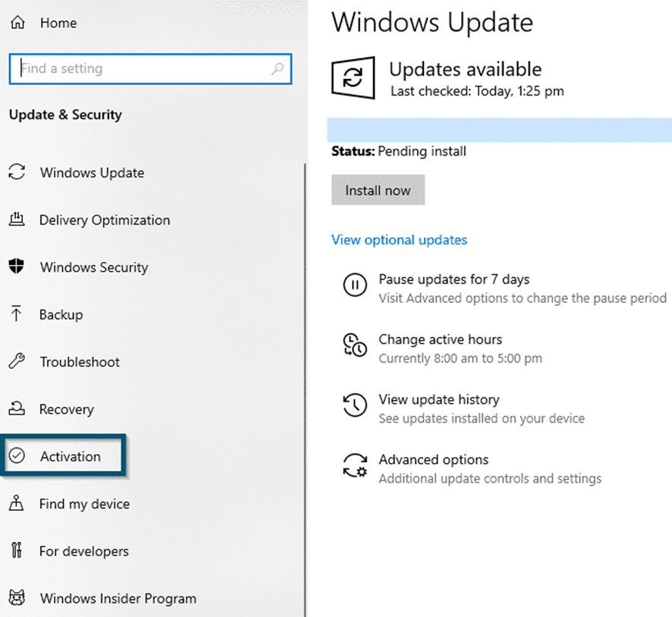Click the Install now button
The width and height of the screenshot is (672, 617).
[378, 190]
